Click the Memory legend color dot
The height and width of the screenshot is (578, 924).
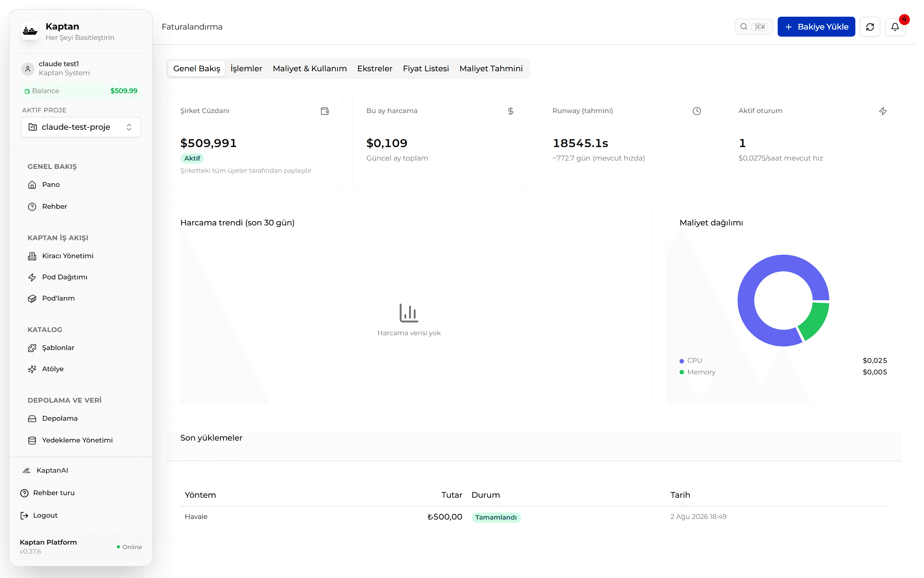click(681, 372)
